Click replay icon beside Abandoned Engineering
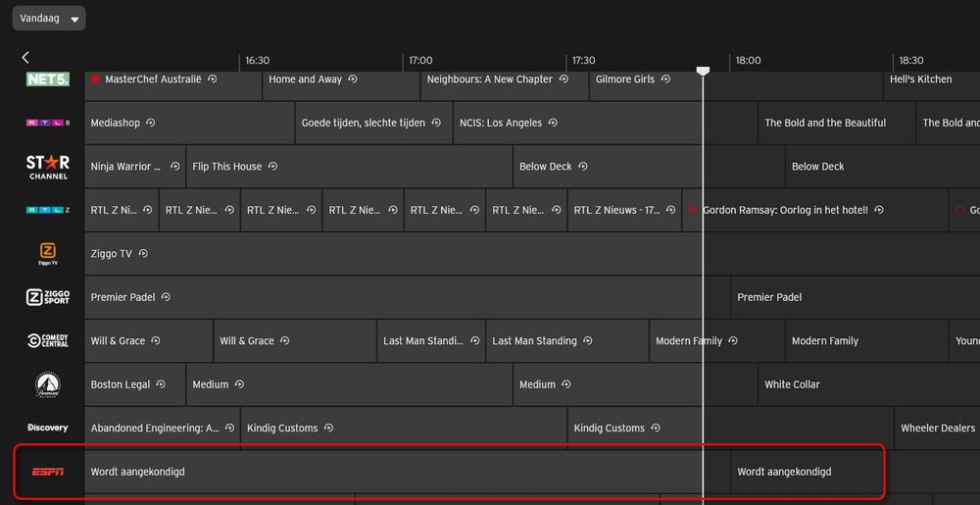The image size is (980, 505). [229, 429]
